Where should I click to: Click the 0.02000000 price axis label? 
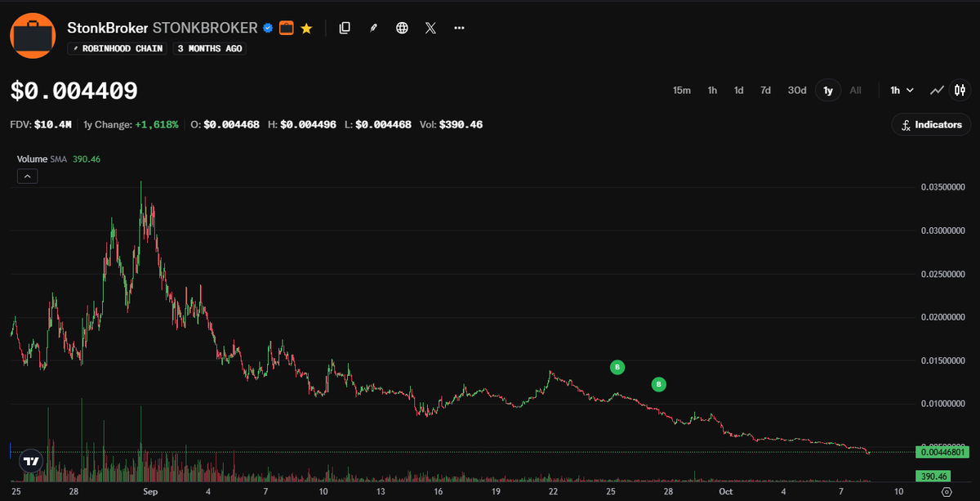click(x=944, y=317)
